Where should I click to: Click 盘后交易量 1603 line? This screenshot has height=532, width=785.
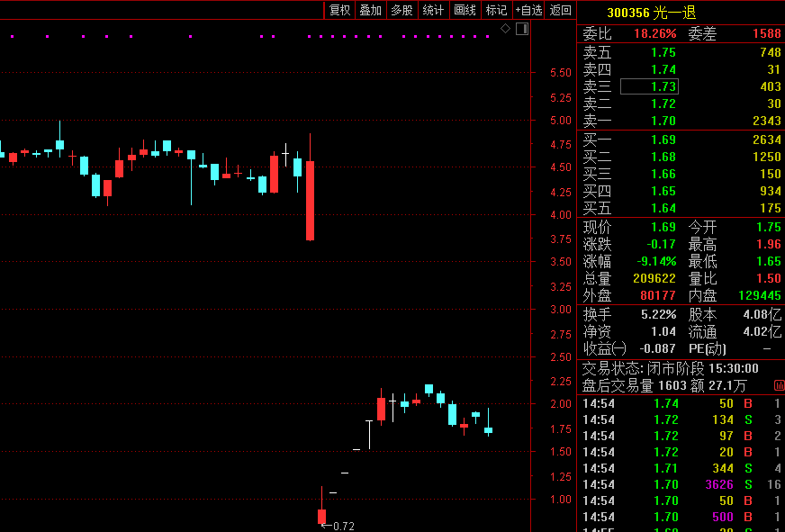coord(664,385)
